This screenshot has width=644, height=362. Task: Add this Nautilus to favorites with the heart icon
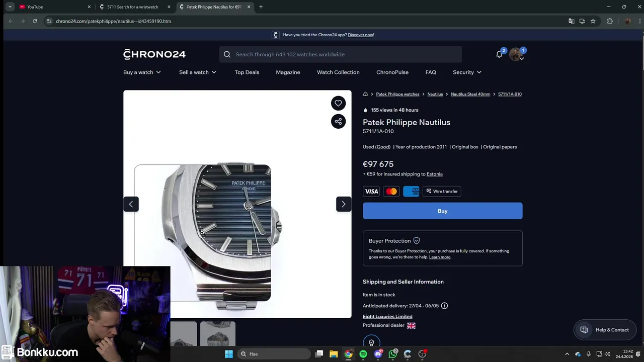click(x=338, y=103)
